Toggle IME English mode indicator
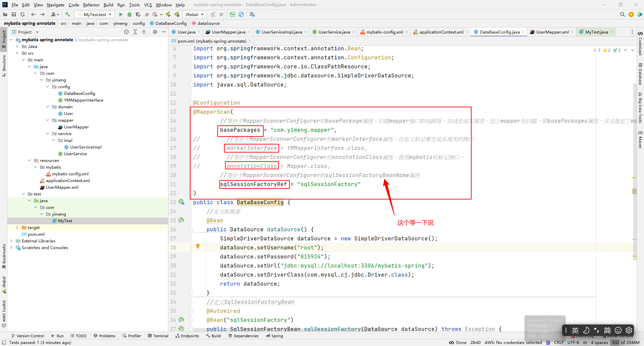644x346 pixels. pyautogui.click(x=575, y=330)
